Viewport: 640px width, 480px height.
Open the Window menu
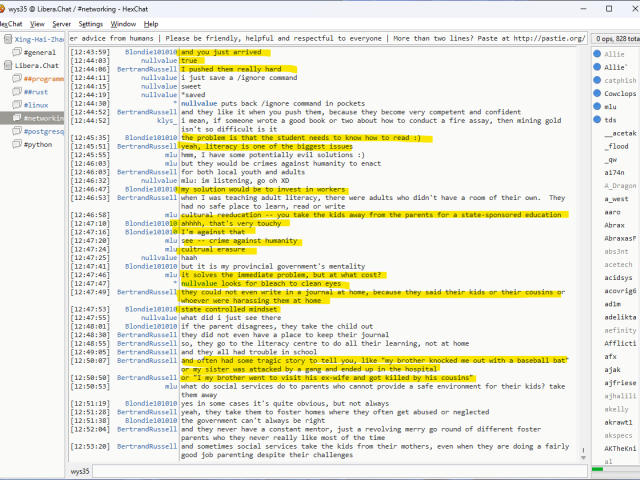point(124,23)
